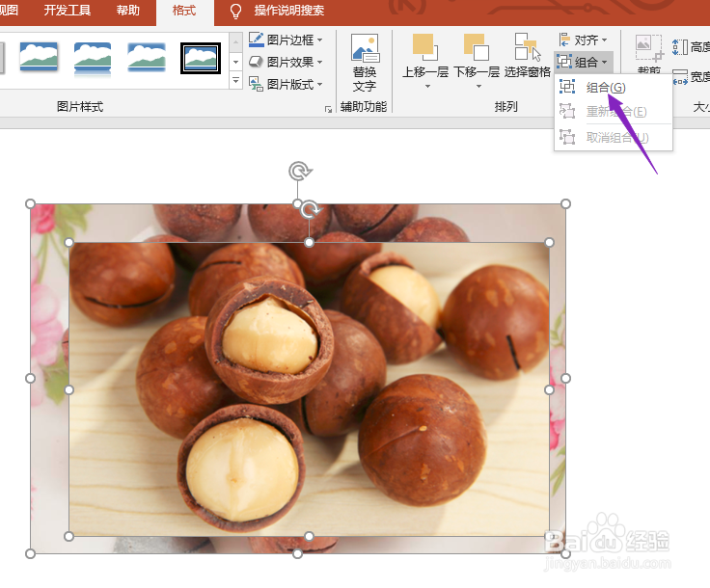Click the inner picture's bottom-center handle
This screenshot has height=588, width=710.
click(x=309, y=537)
